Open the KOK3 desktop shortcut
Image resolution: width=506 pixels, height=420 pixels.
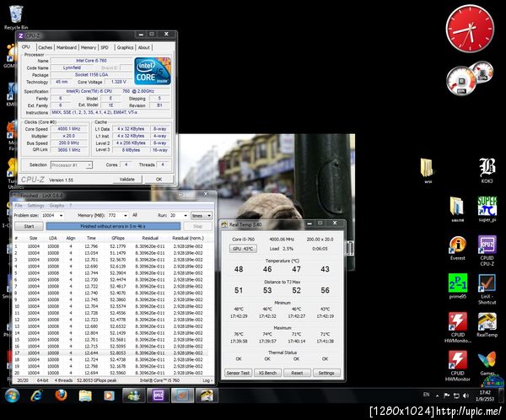click(487, 170)
